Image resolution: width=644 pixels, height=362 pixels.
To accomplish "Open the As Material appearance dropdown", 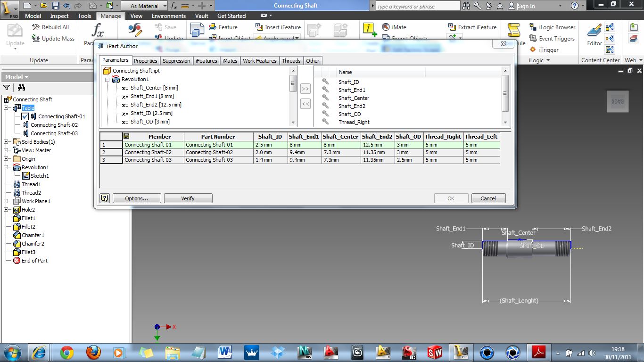I will coord(164,6).
